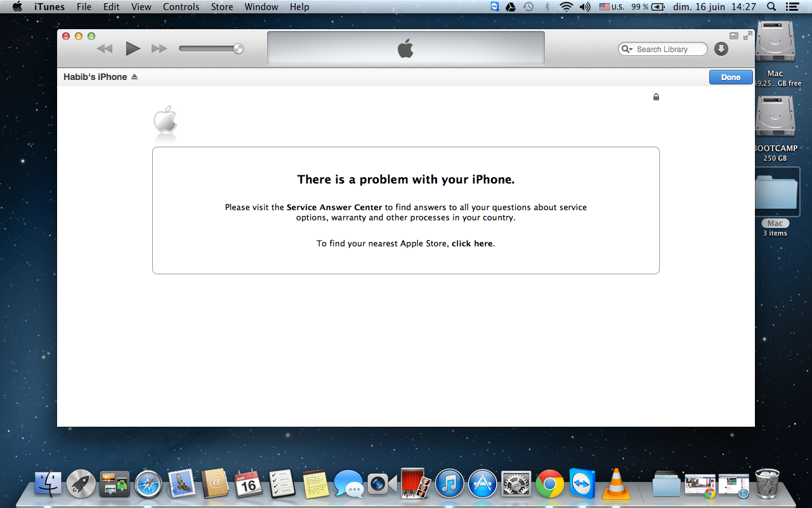Open the Downloads arrow button in iTunes
The height and width of the screenshot is (508, 812).
click(x=721, y=49)
